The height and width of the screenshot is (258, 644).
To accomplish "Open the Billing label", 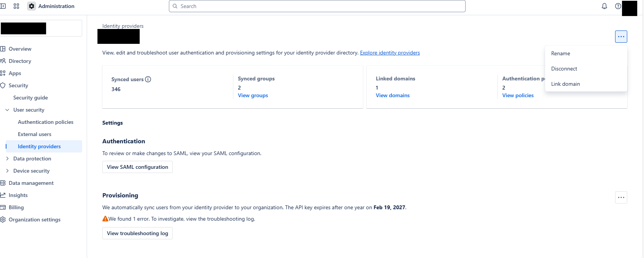I will [16, 207].
